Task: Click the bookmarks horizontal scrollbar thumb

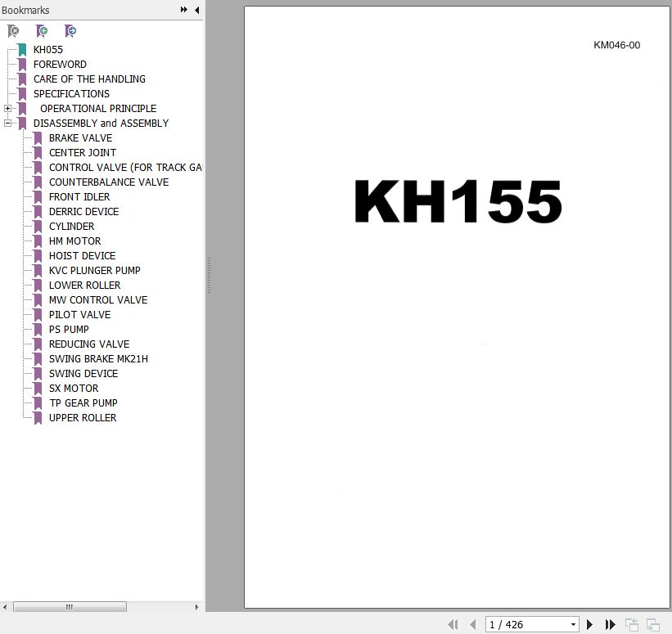Action: 70,606
